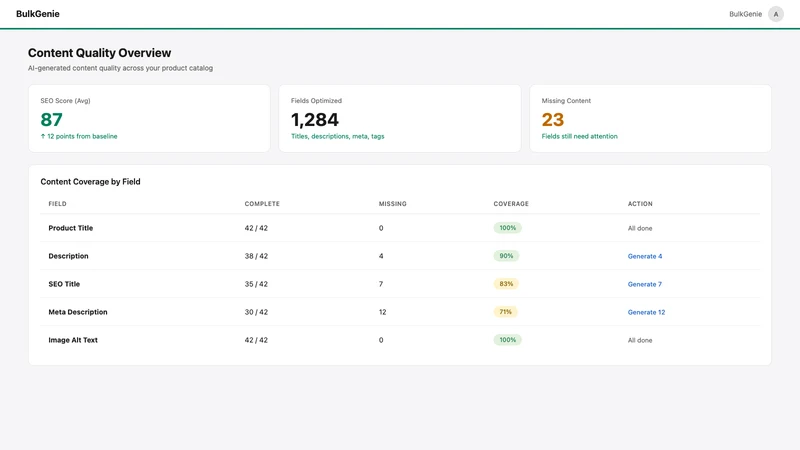
Task: Open the user avatar "A" menu
Action: point(776,14)
